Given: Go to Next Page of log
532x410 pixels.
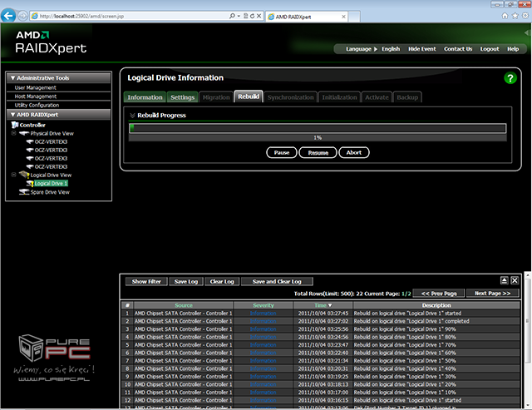Looking at the screenshot, I should point(492,294).
